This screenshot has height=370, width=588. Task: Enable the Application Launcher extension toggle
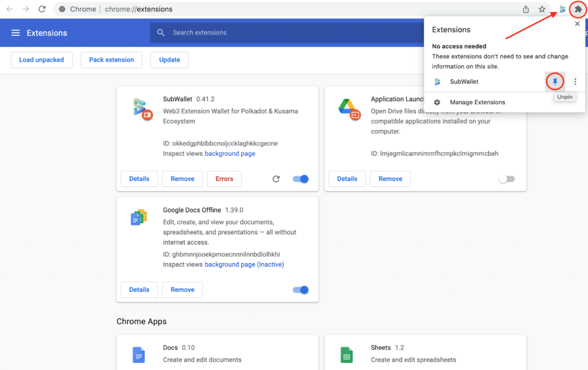click(x=507, y=179)
